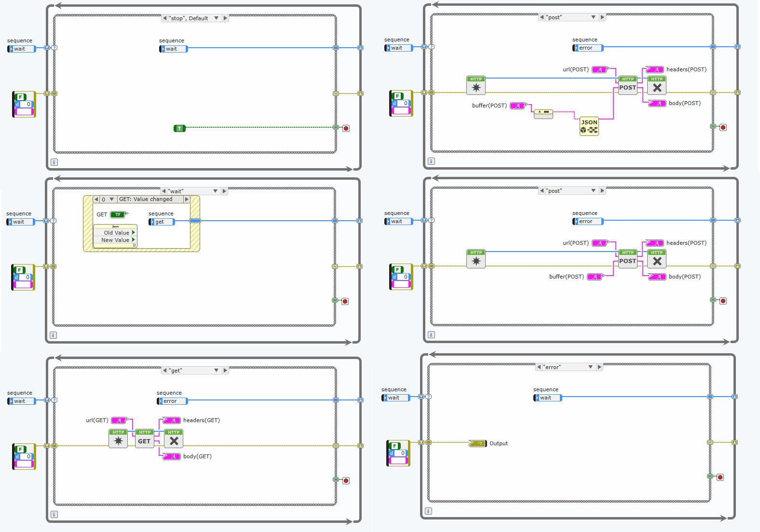This screenshot has width=760, height=532.
Task: Click the url(GET) label text
Action: click(x=97, y=420)
